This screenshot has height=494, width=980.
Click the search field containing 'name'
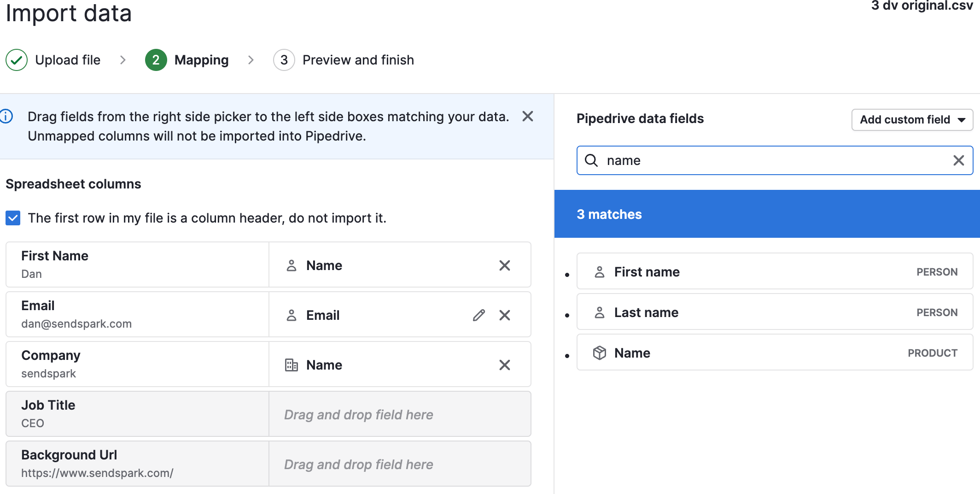click(x=775, y=160)
